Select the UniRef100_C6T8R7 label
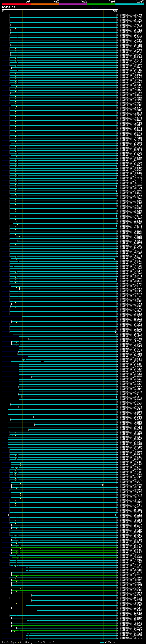This screenshot has height=644, width=146. click(x=131, y=630)
